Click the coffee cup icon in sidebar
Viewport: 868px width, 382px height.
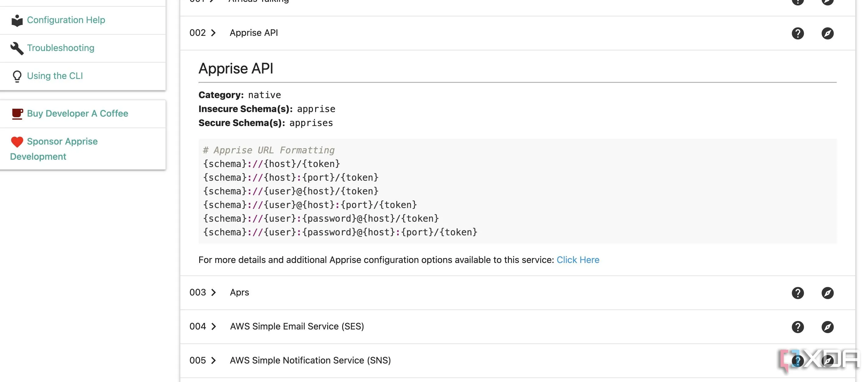click(x=17, y=114)
